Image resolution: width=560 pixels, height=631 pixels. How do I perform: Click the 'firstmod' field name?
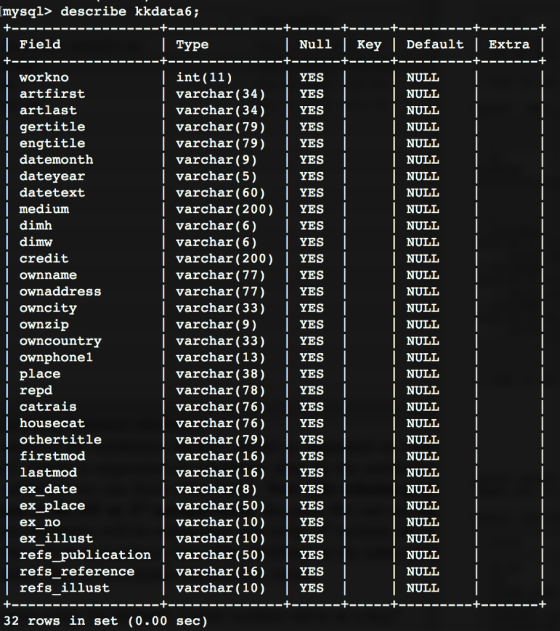(52, 457)
